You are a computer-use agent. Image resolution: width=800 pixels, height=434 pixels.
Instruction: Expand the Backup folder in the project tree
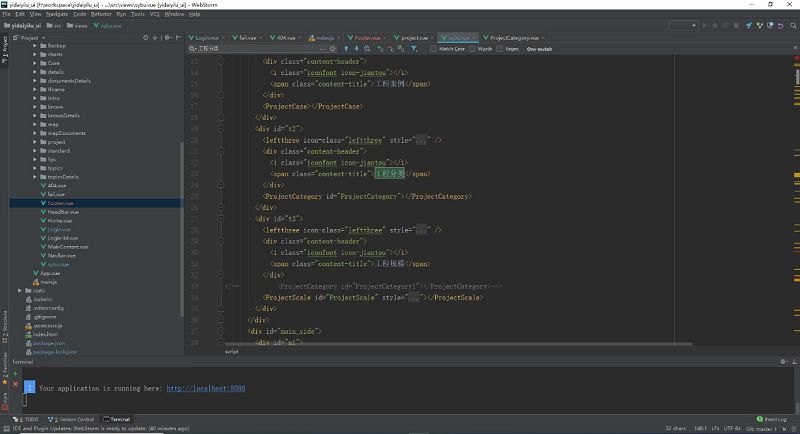click(35, 46)
